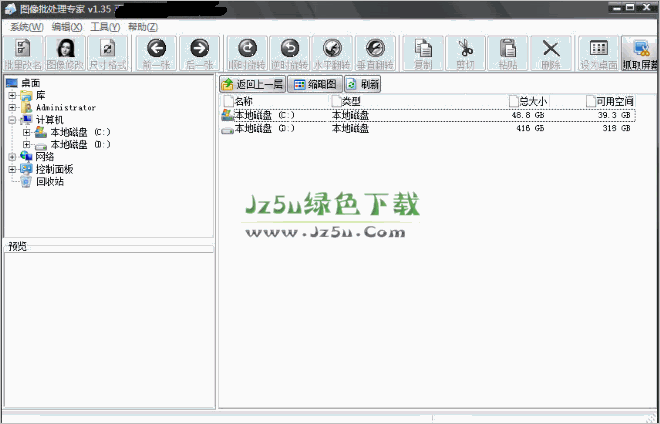Open the 工具(Y) menu
660x424 pixels.
point(105,27)
